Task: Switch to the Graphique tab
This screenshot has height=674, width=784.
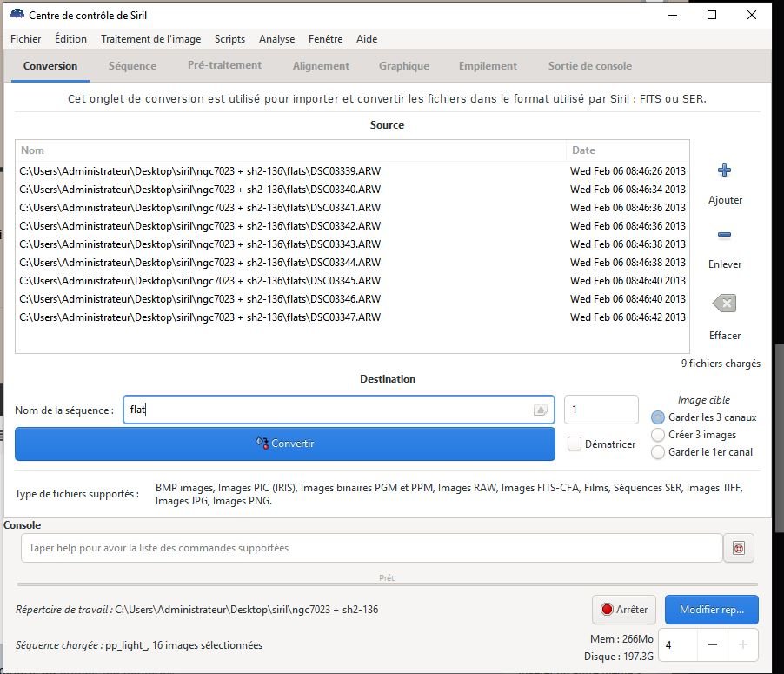Action: coord(404,66)
